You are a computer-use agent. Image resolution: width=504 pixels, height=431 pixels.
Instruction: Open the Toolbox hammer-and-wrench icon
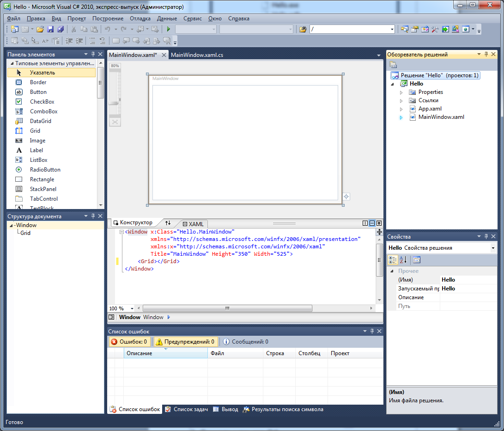pos(435,29)
